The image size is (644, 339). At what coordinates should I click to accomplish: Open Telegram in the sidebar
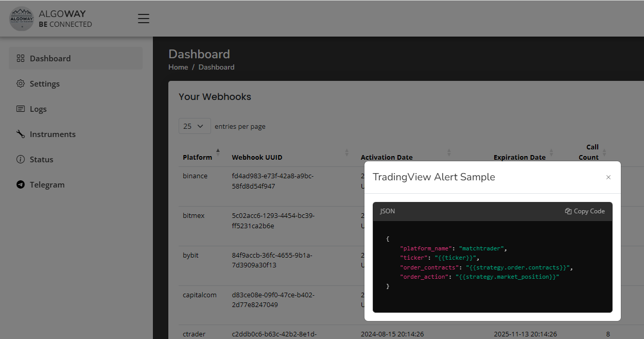tap(76, 184)
